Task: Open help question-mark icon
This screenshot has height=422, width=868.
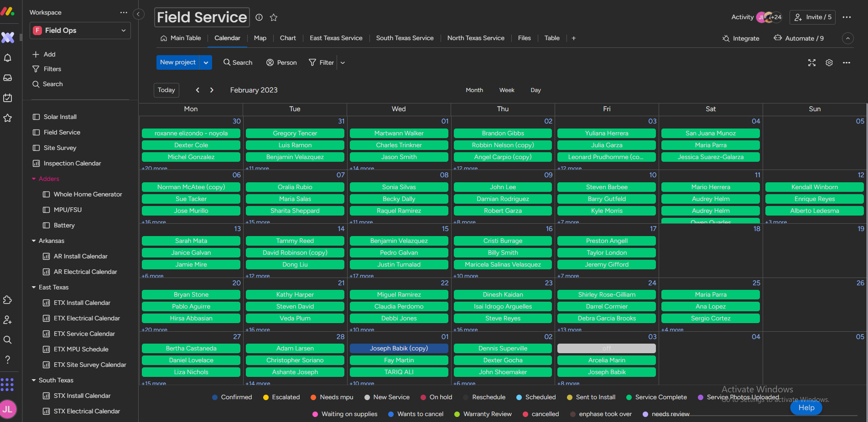Action: pos(8,360)
